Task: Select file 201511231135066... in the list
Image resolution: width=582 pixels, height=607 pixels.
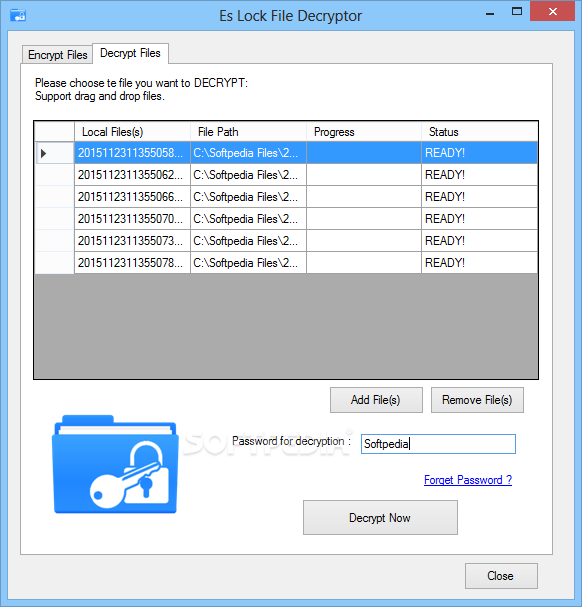Action: [132, 197]
